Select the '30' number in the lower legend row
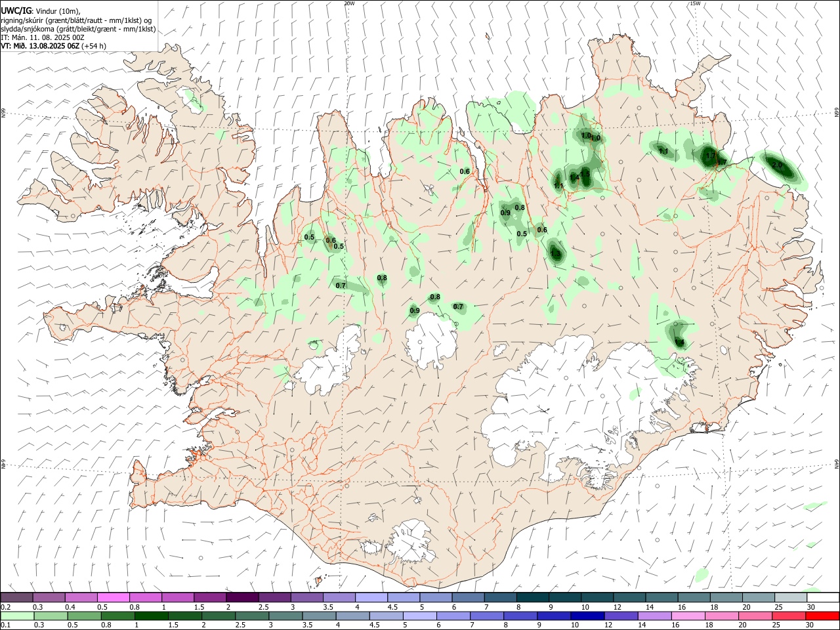 [810, 625]
